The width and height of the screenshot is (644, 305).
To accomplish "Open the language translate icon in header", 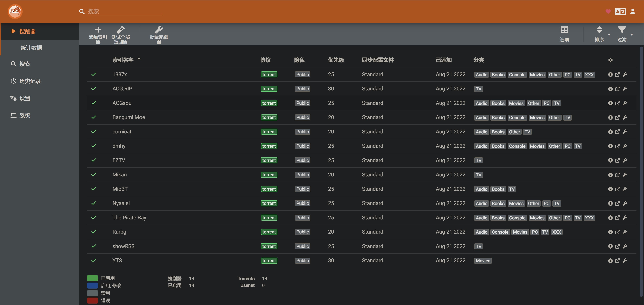I will (x=620, y=12).
